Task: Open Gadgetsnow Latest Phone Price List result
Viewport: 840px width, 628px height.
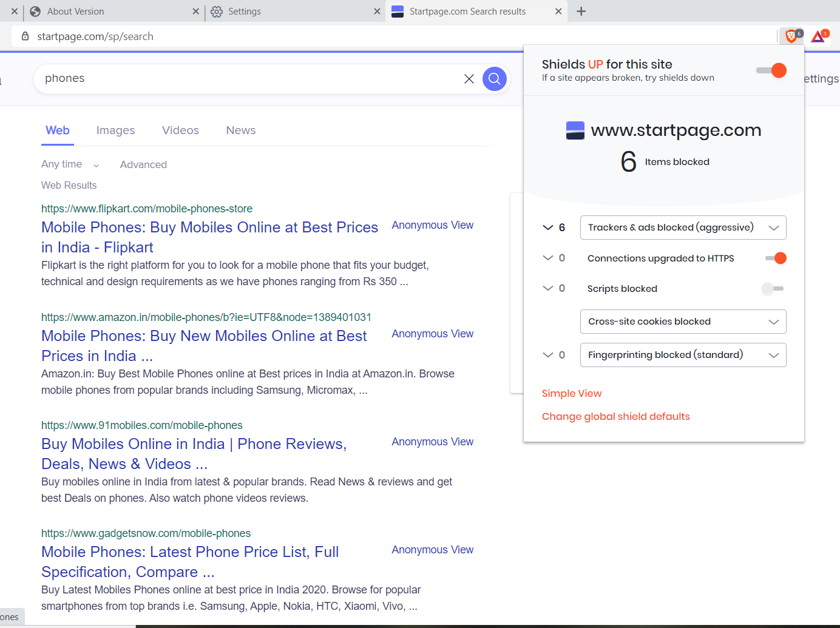Action: point(190,562)
